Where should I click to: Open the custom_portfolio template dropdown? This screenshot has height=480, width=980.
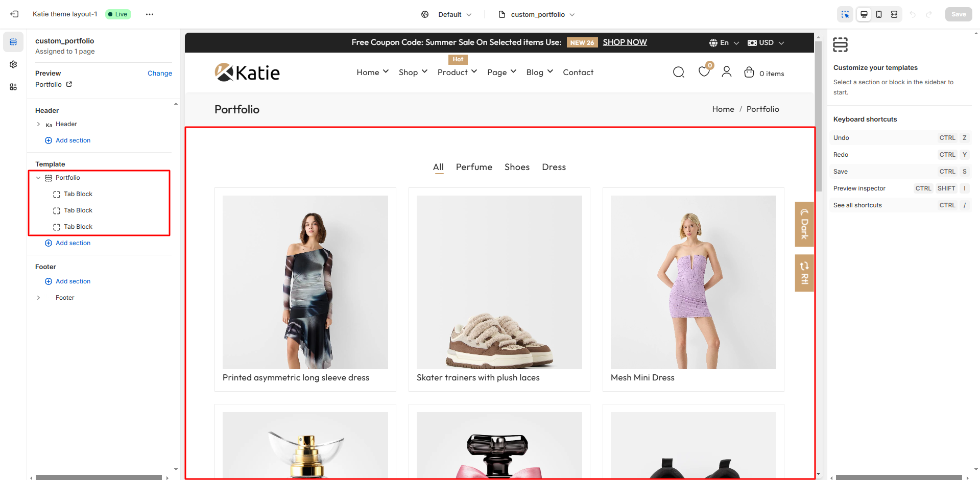tap(537, 14)
